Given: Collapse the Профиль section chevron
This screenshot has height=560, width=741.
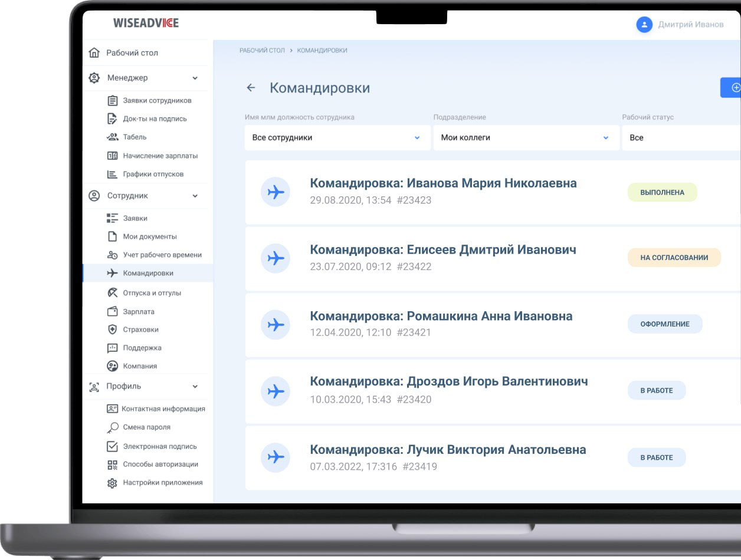Looking at the screenshot, I should (x=195, y=386).
